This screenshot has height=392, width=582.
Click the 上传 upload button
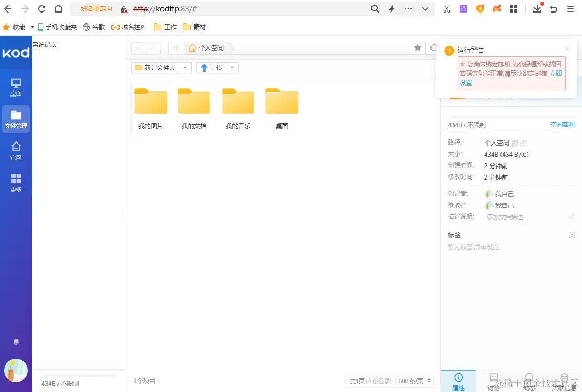(211, 67)
